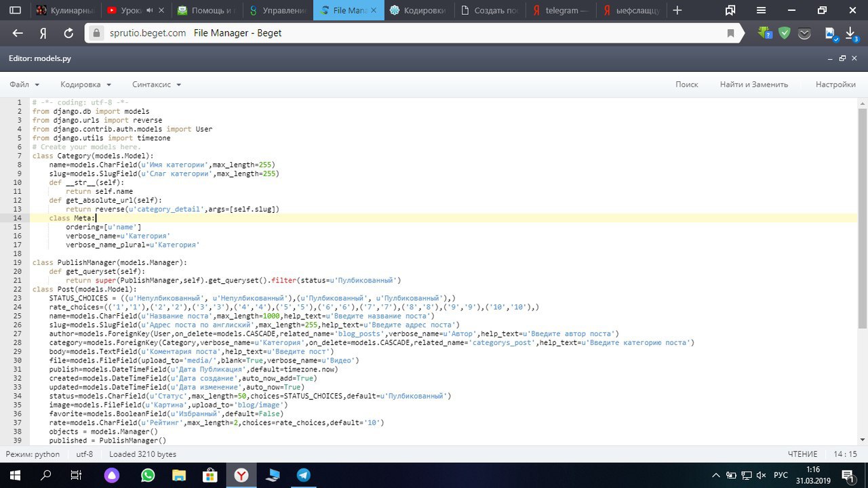Show hidden system tray icons
The height and width of the screenshot is (488, 868).
[716, 474]
